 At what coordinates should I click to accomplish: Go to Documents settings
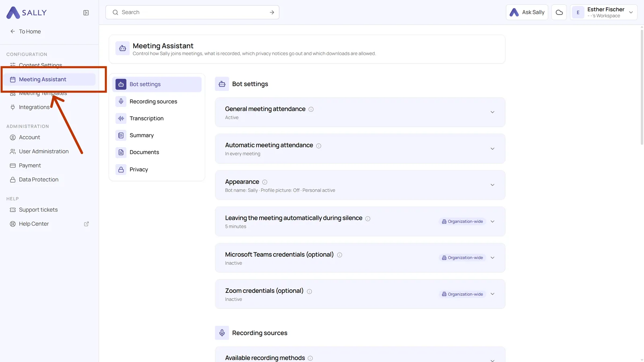point(157,152)
